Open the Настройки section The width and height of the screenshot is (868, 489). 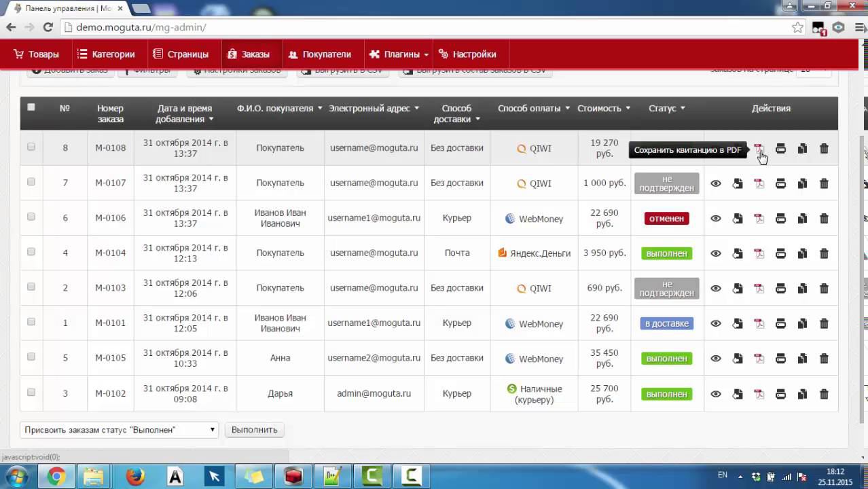click(x=467, y=54)
